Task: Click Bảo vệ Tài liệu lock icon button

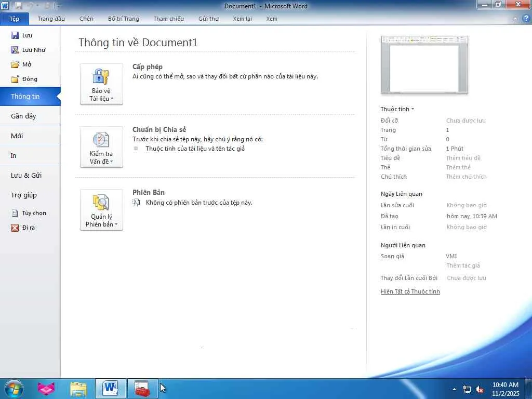Action: pyautogui.click(x=101, y=84)
